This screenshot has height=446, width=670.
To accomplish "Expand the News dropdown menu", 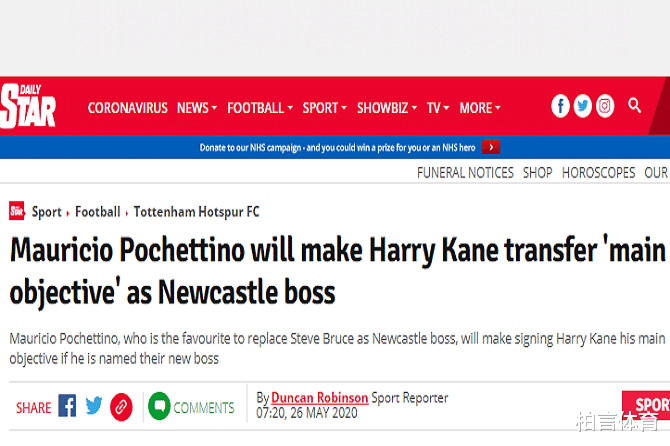I will tap(197, 108).
